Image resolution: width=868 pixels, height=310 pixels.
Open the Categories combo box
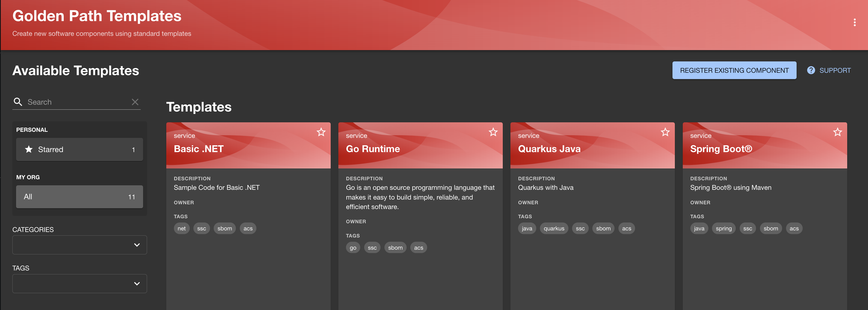point(80,245)
